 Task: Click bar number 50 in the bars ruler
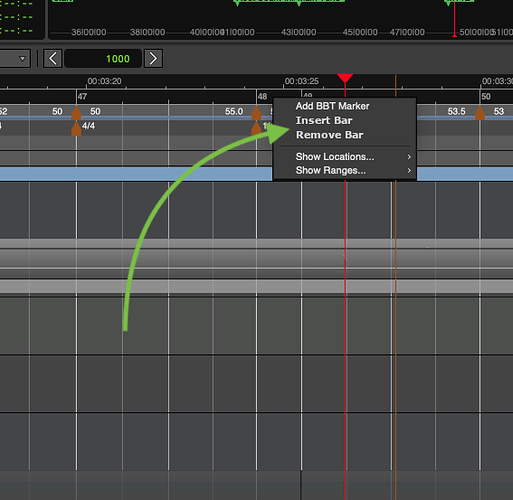point(486,97)
